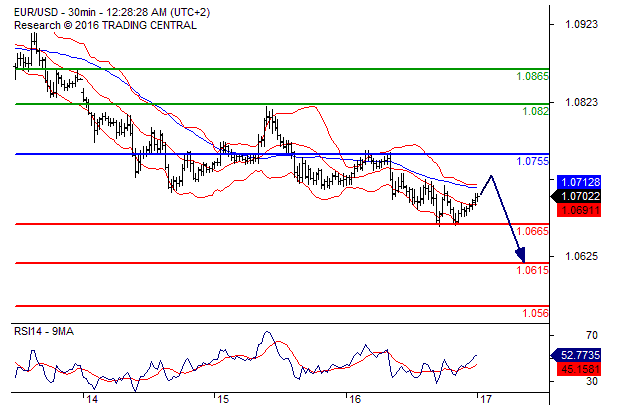Click the blue pivot label 1.0755

(532, 161)
